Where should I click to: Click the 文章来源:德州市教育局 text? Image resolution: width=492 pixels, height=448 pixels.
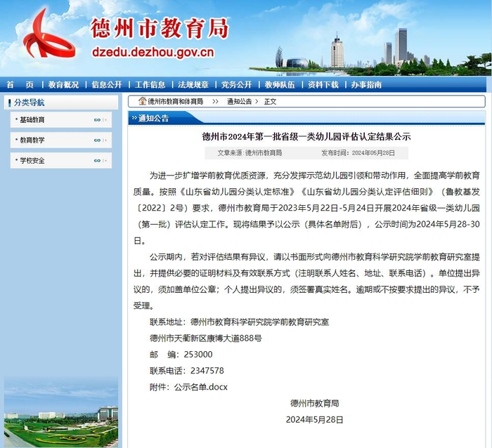250,153
